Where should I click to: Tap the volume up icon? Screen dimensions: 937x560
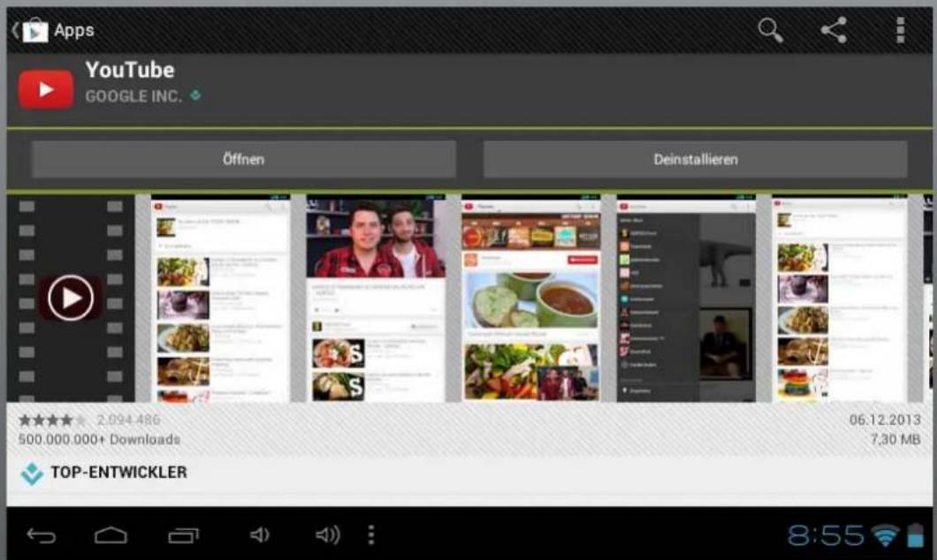[327, 535]
